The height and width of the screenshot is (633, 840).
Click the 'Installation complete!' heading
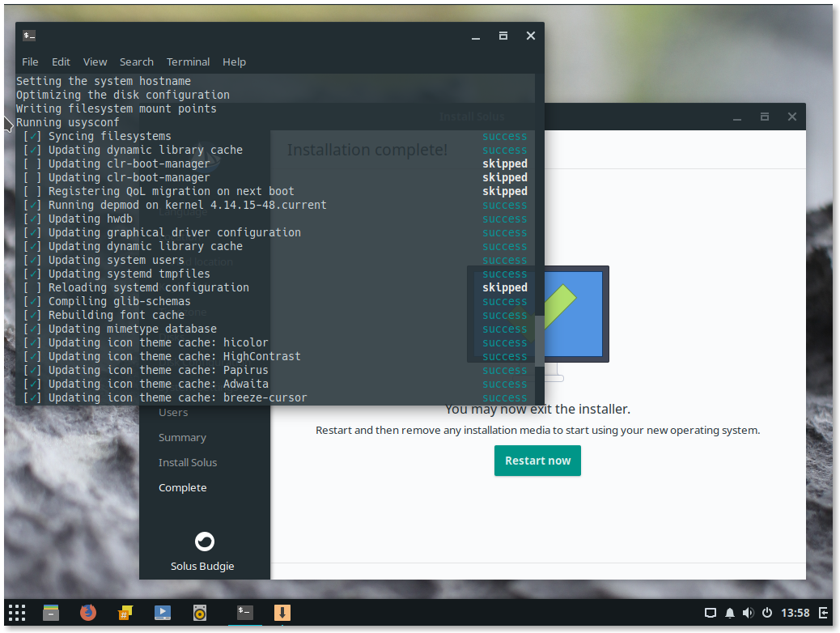click(367, 150)
